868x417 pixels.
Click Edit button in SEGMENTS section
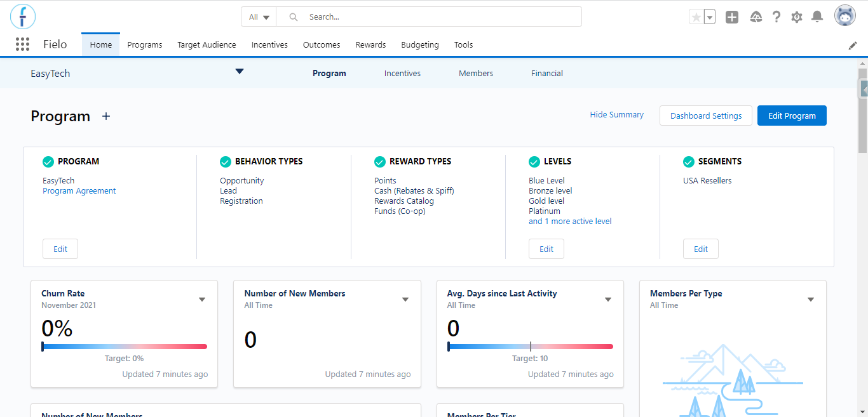(701, 249)
